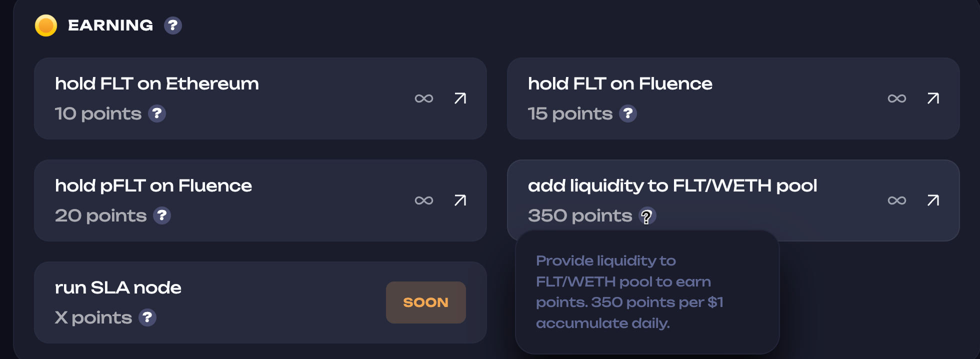Open arrow link on hold FLT on Fluence
980x359 pixels.
[x=933, y=98]
